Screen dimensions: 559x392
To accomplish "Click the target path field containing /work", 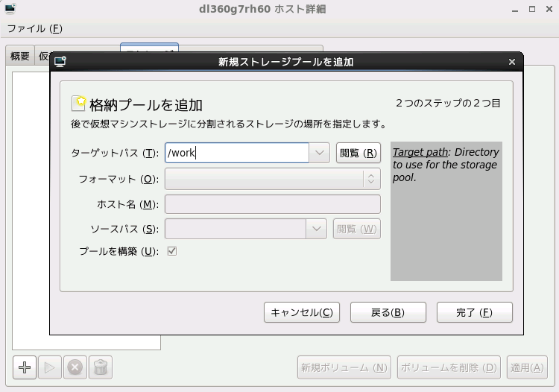I will [x=237, y=153].
